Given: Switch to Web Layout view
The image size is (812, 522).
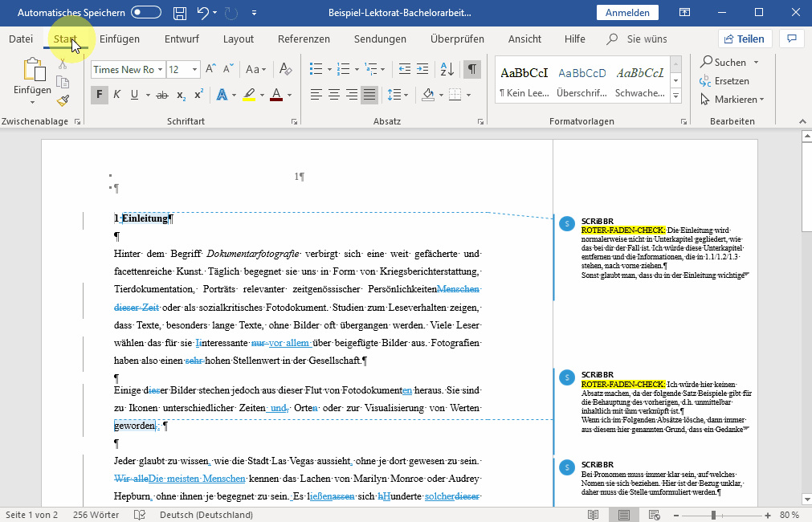Looking at the screenshot, I should (654, 515).
